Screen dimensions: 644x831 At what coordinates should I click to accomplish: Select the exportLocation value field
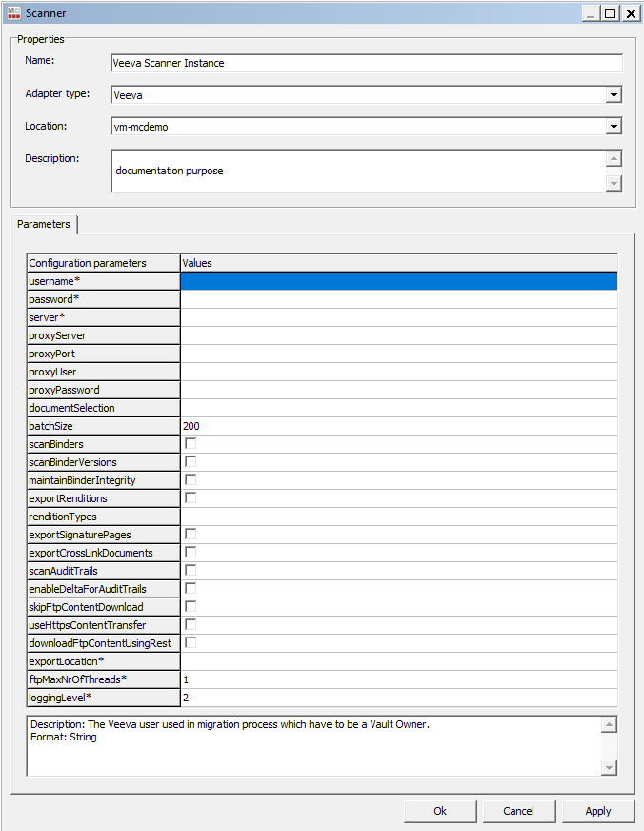pos(398,661)
